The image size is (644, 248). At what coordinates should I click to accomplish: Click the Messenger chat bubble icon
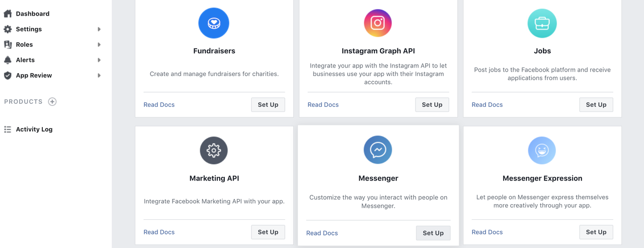click(378, 150)
